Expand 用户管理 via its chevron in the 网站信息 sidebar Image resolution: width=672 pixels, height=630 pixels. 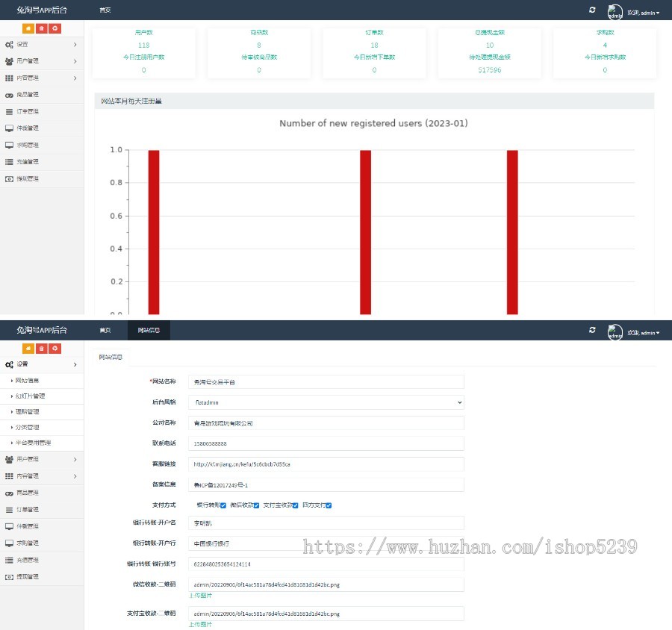click(75, 459)
